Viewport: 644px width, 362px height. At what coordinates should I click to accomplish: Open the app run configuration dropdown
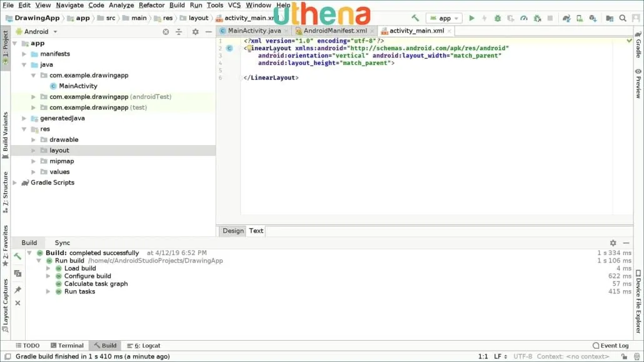coord(445,18)
